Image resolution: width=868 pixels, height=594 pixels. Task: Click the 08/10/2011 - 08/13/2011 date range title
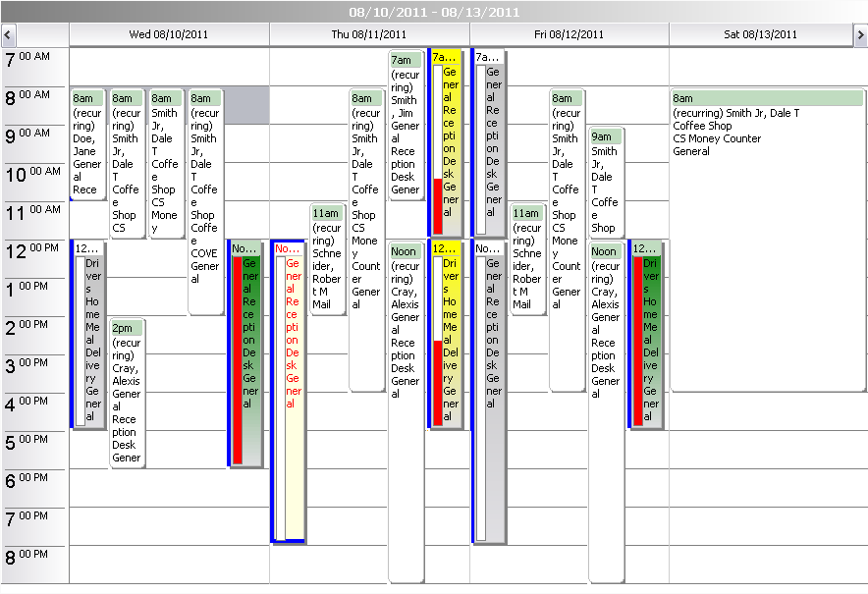pos(433,12)
